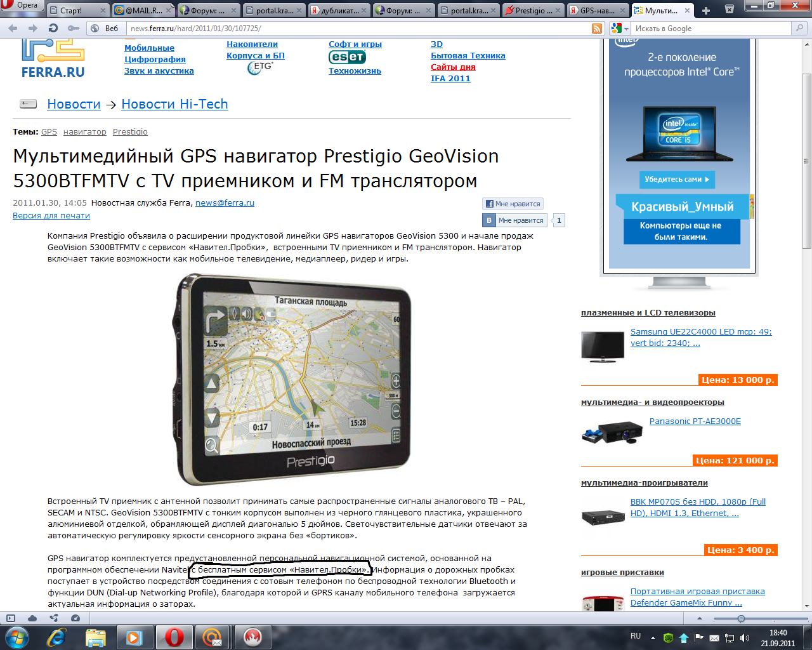Image resolution: width=812 pixels, height=650 pixels.
Task: Open the RSS feed icon in the address bar
Action: (596, 29)
